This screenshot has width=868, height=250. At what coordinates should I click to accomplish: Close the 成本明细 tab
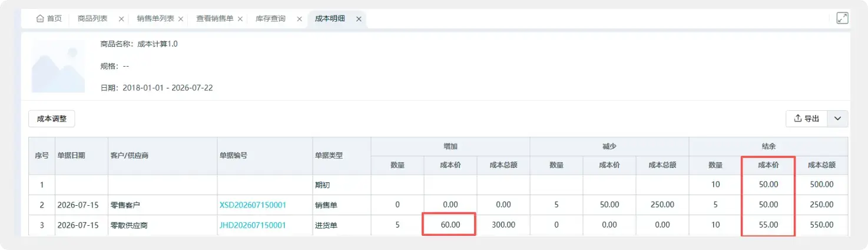point(359,19)
